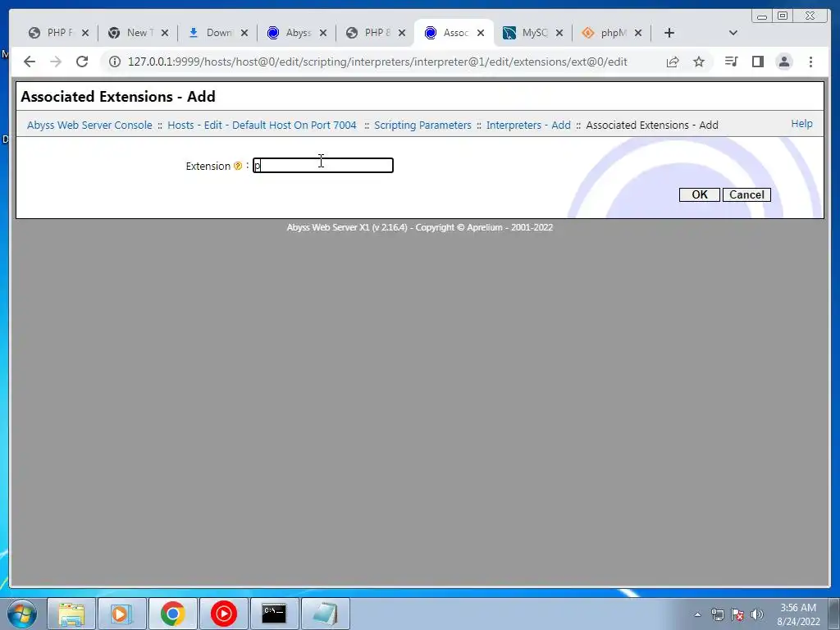
Task: Open the red play-button taskbar app
Action: [223, 614]
